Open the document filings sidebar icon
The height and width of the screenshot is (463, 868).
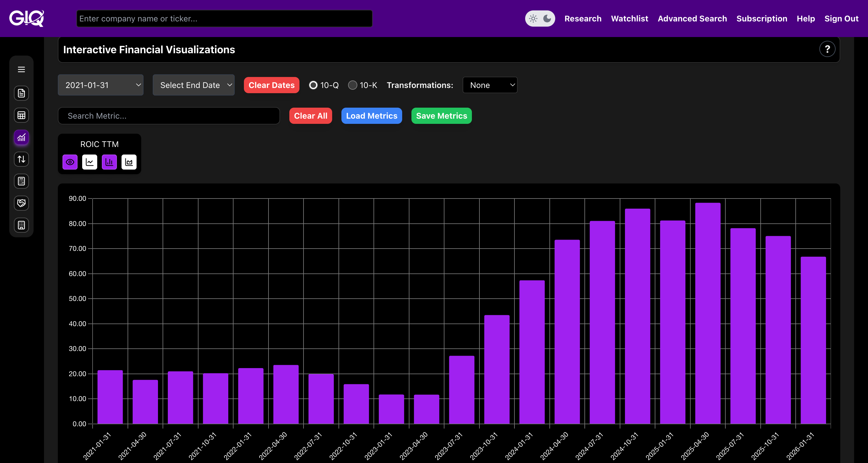point(21,93)
